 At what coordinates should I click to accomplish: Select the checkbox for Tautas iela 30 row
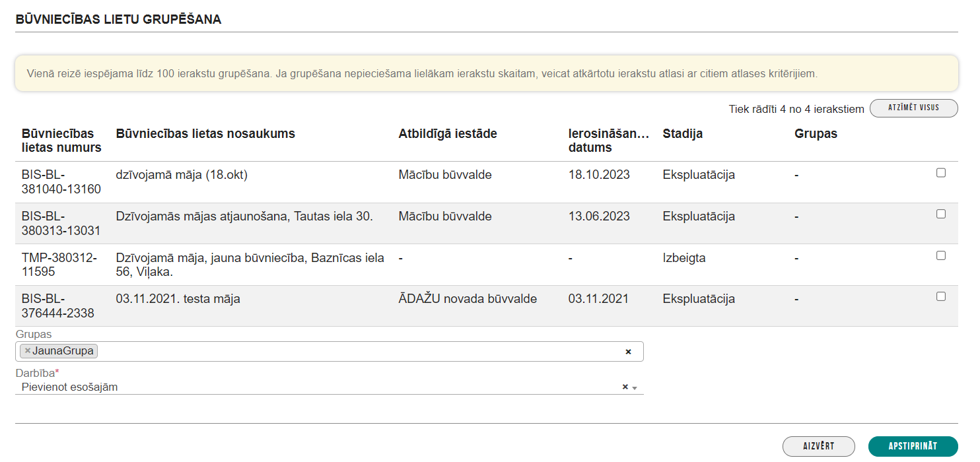tap(940, 214)
